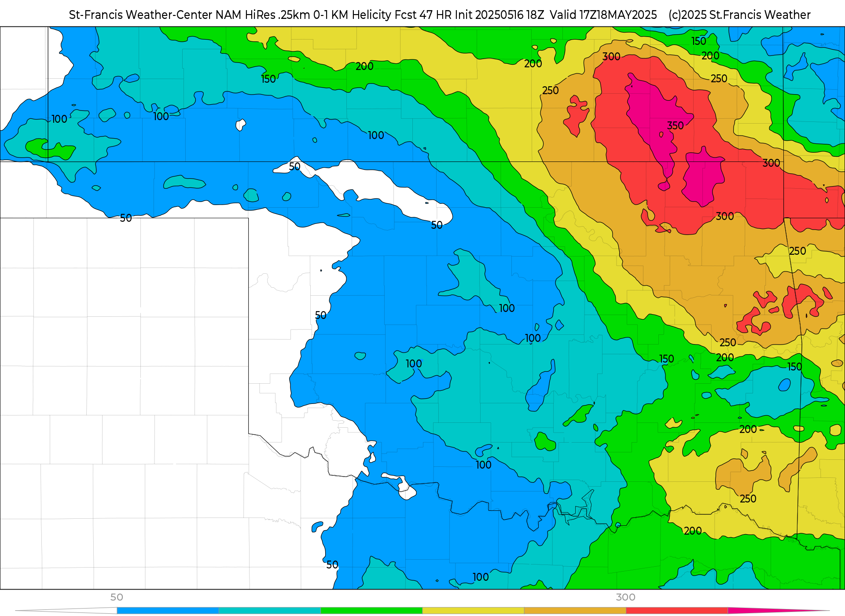Click the "Valid 17Z18MAY2025" text in the title

[603, 15]
